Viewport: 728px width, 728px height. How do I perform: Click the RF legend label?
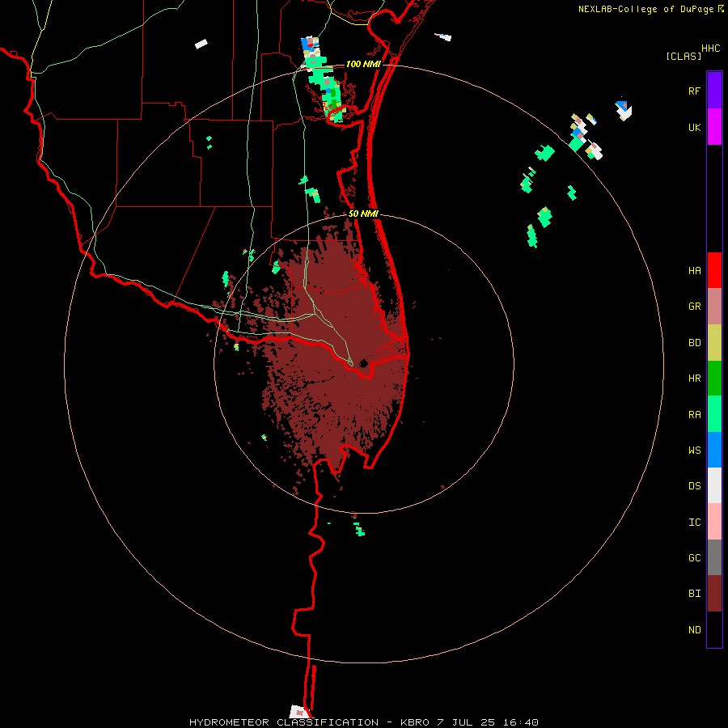[694, 91]
